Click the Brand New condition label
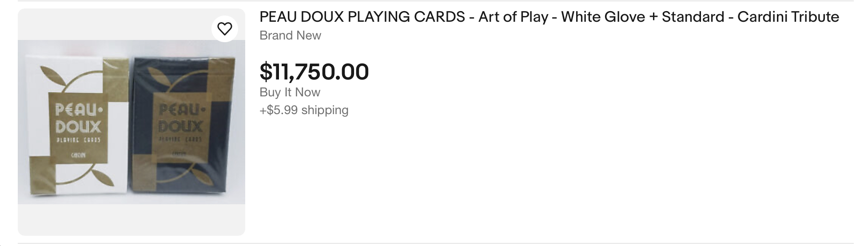868x246 pixels. tap(290, 36)
